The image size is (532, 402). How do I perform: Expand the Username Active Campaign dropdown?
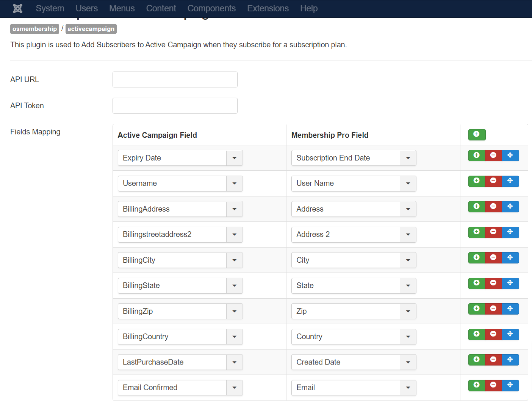point(180,183)
